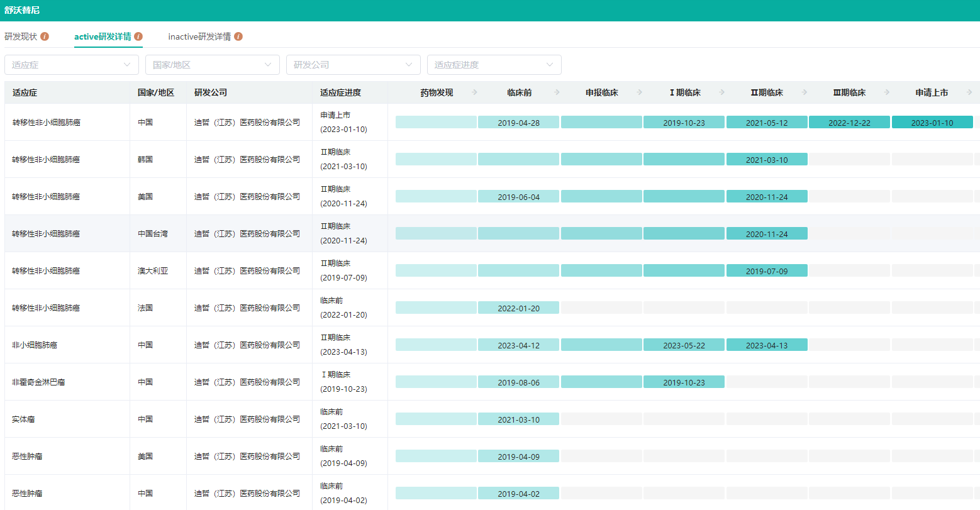Click the 实体瘤 indication row

(23, 419)
